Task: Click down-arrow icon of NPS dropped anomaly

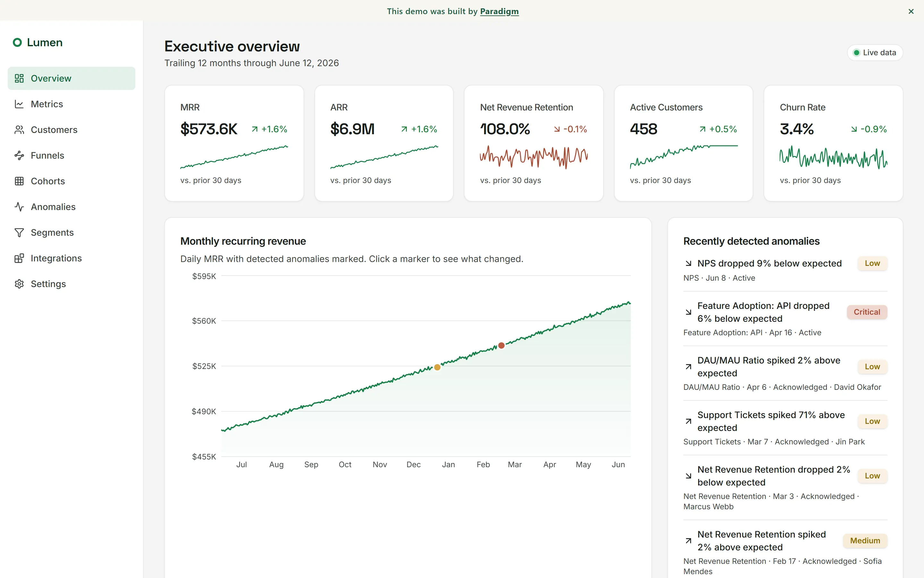Action: click(x=689, y=263)
